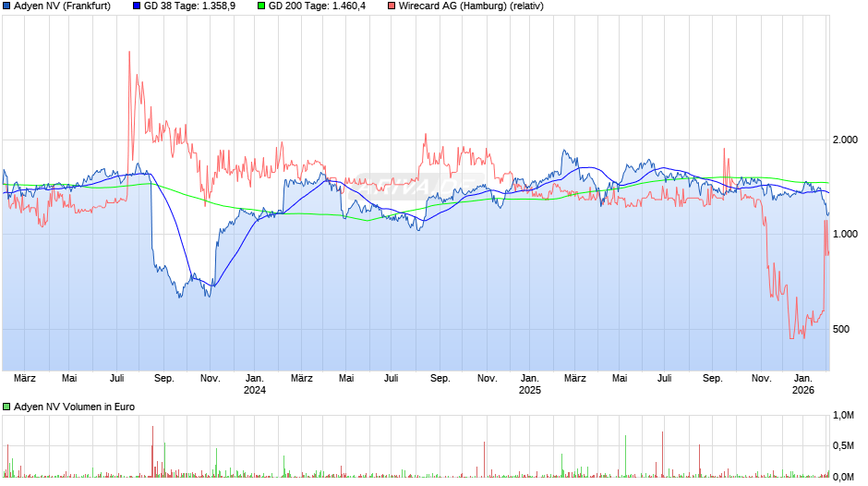Click the first 'Juli' time axis label
The width and height of the screenshot is (868, 486).
116,379
